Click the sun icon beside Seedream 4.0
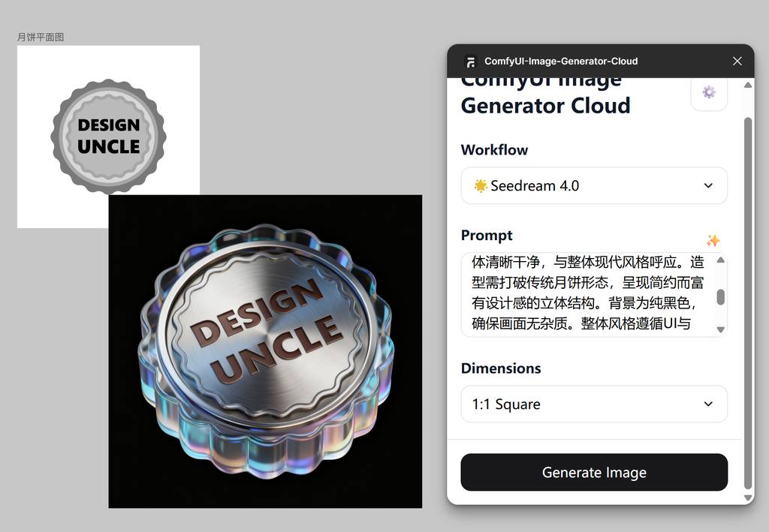Viewport: 769px width, 532px height. [x=480, y=185]
